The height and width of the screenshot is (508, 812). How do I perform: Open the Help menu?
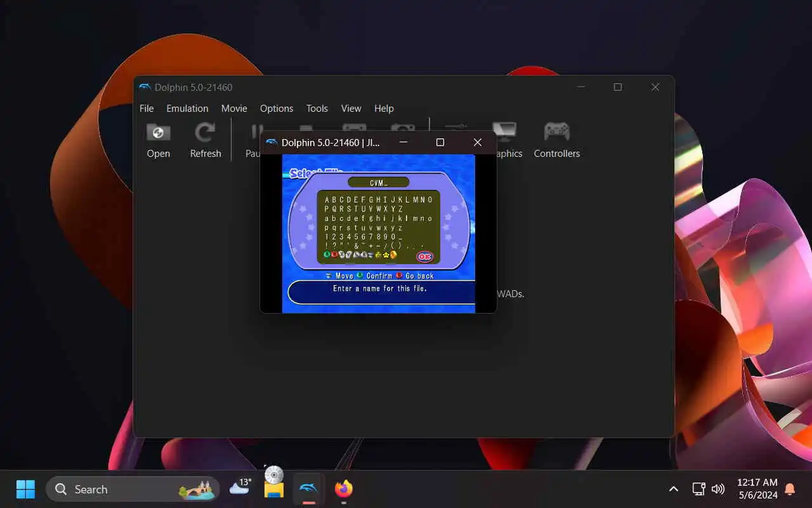[384, 109]
